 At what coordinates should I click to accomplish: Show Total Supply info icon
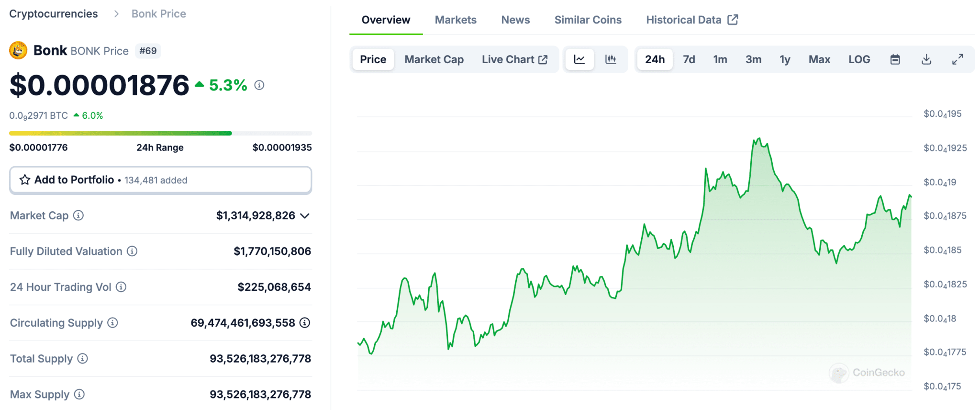pyautogui.click(x=83, y=358)
